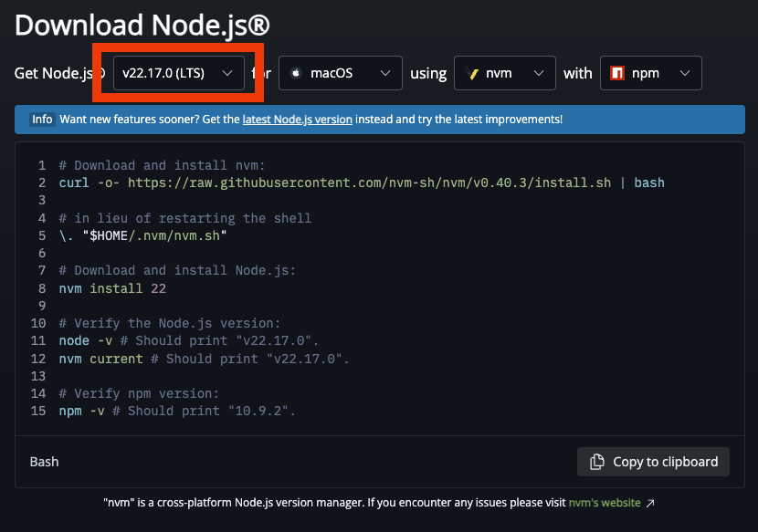
Task: Click the external arrow icon after nvm's website
Action: pos(650,503)
